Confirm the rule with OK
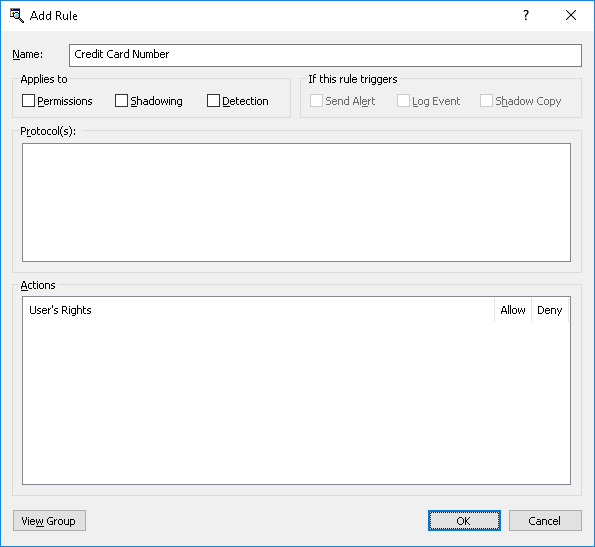Image resolution: width=595 pixels, height=547 pixels. point(464,520)
